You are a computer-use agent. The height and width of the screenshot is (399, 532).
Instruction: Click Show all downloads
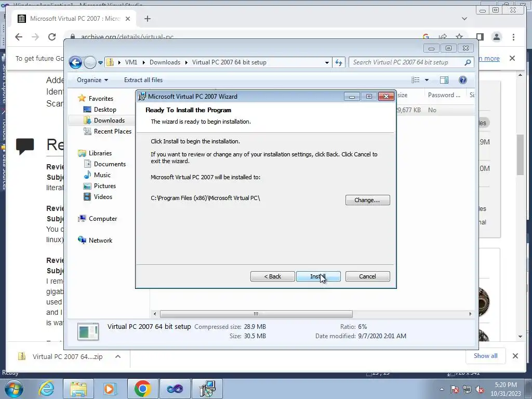click(486, 356)
